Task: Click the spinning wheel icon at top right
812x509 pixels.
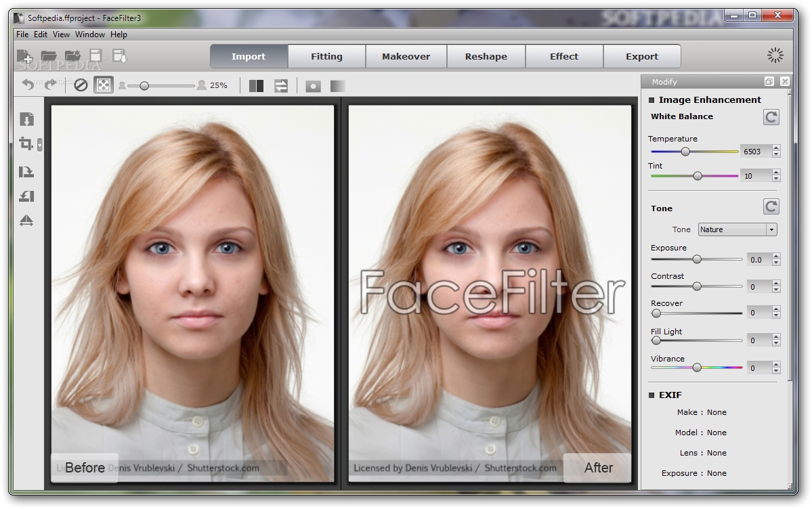Action: 775,56
